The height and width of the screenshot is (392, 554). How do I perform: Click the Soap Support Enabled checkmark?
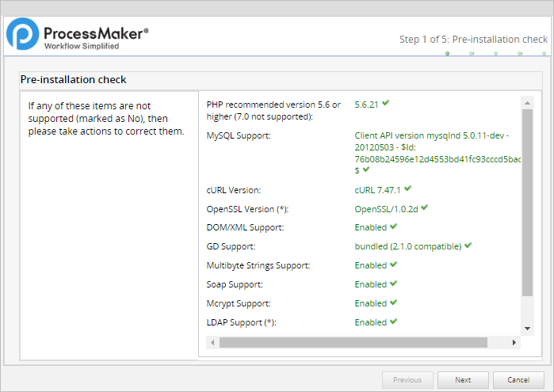pos(393,284)
